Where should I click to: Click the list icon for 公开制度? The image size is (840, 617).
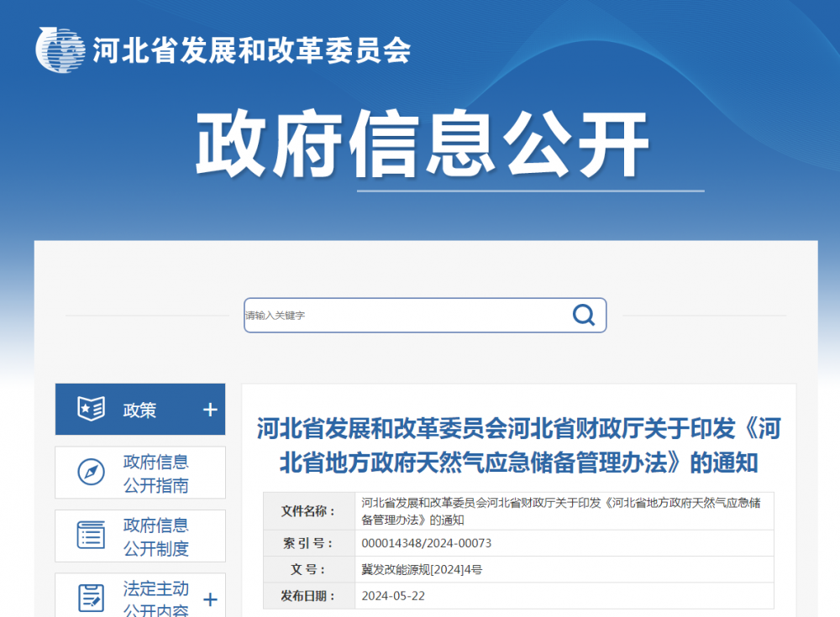pos(91,535)
